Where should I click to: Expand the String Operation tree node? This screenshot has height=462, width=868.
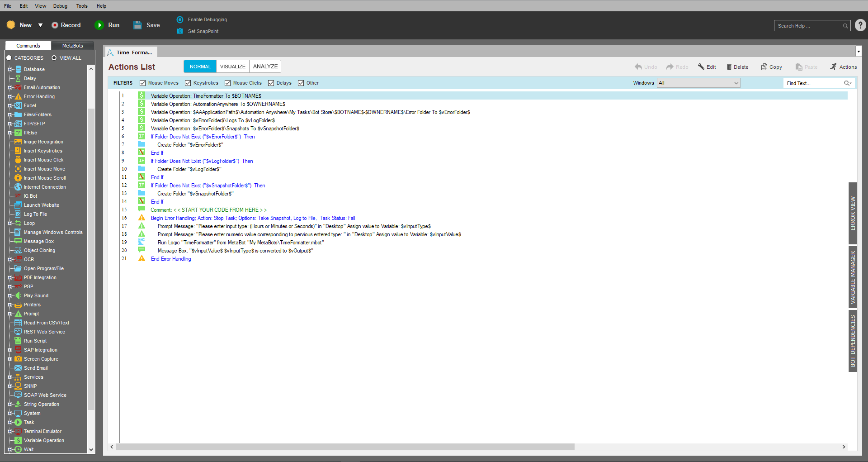9,404
